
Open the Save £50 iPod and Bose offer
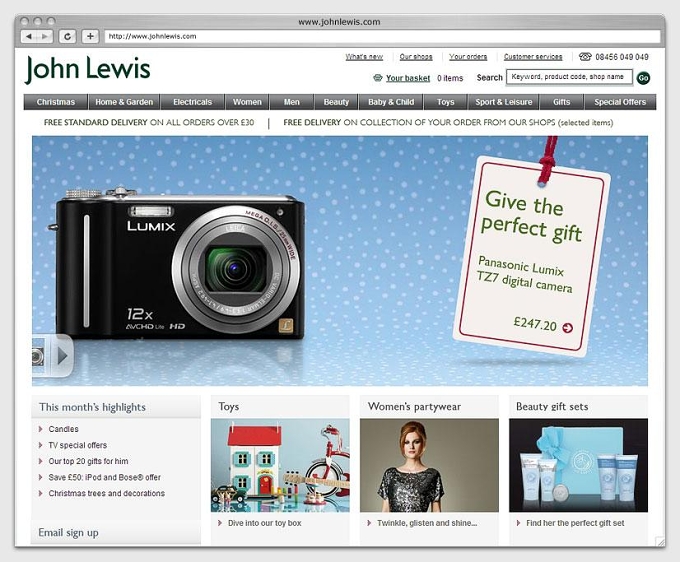click(105, 477)
